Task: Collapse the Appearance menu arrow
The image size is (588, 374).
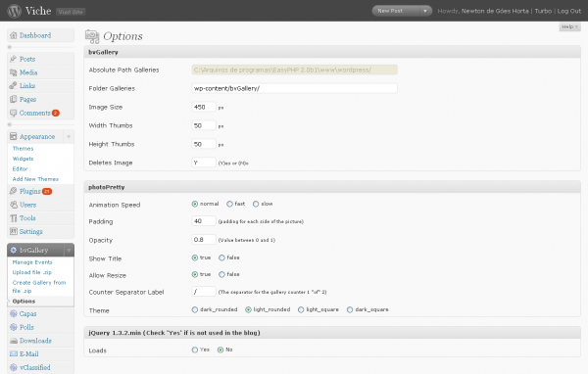Action: (x=69, y=137)
